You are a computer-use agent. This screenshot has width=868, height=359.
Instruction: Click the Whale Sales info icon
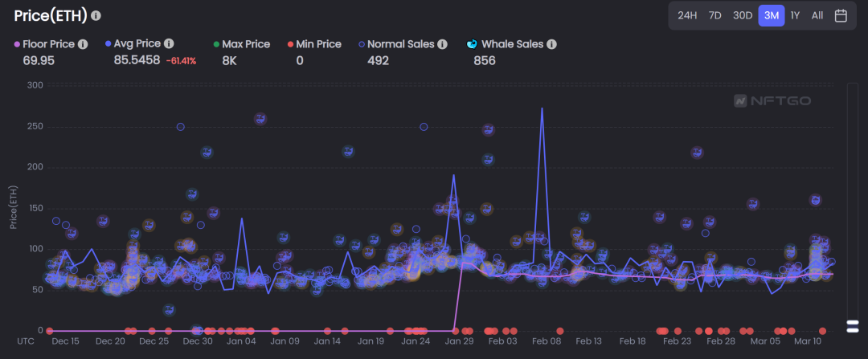tap(551, 44)
